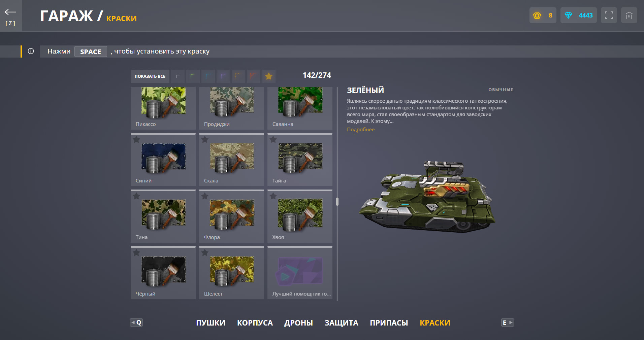Favorite the Чёрный paint star
The image size is (644, 340).
tap(136, 252)
